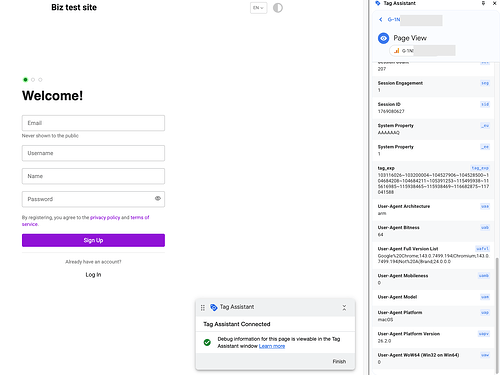Click the uaa parameter chip

pos(485,206)
